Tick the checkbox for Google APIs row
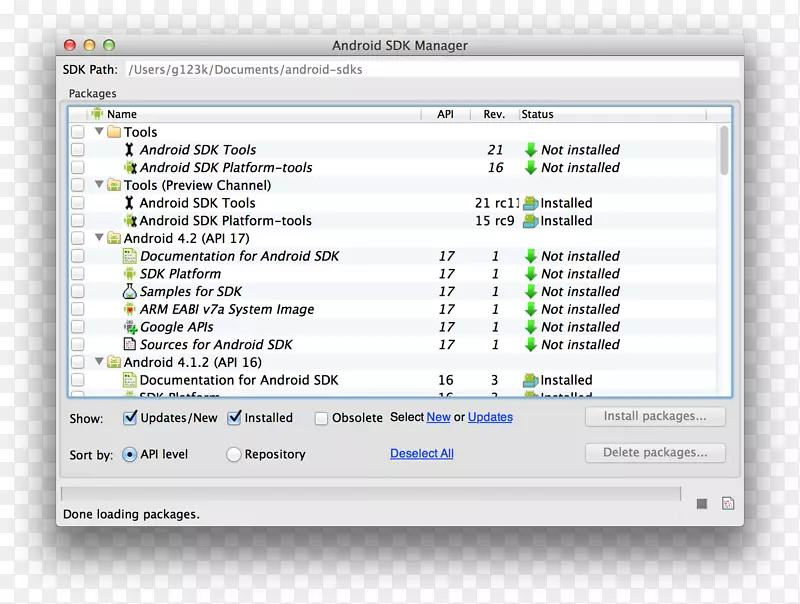The height and width of the screenshot is (604, 800). pyautogui.click(x=78, y=327)
